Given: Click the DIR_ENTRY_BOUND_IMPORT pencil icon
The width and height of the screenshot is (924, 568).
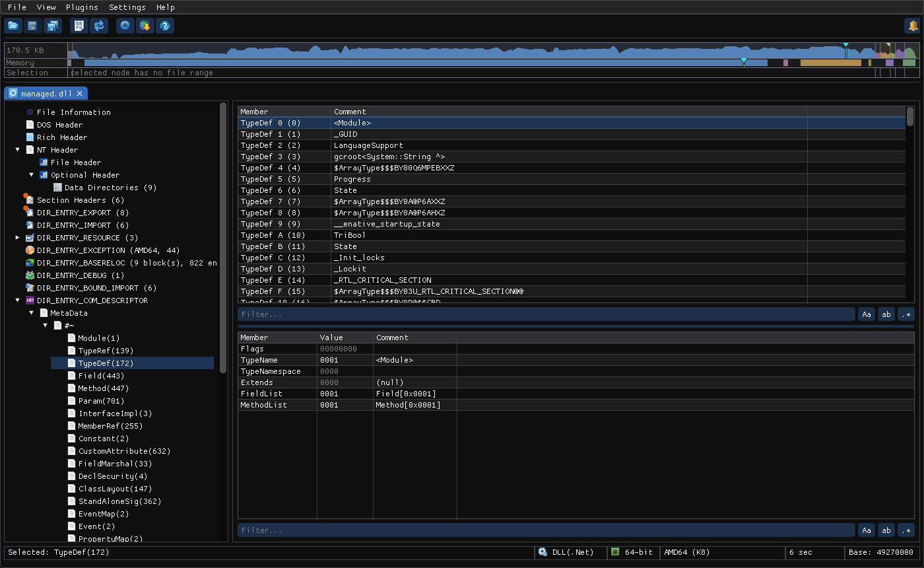Looking at the screenshot, I should (x=30, y=288).
